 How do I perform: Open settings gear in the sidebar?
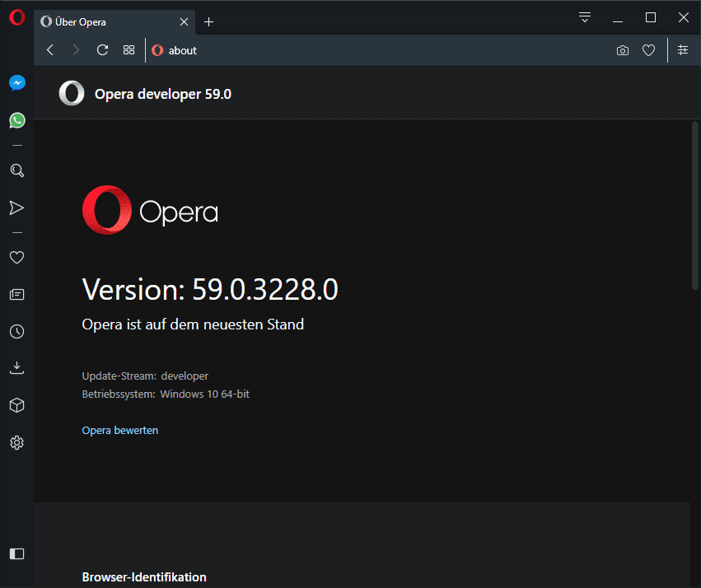17,443
